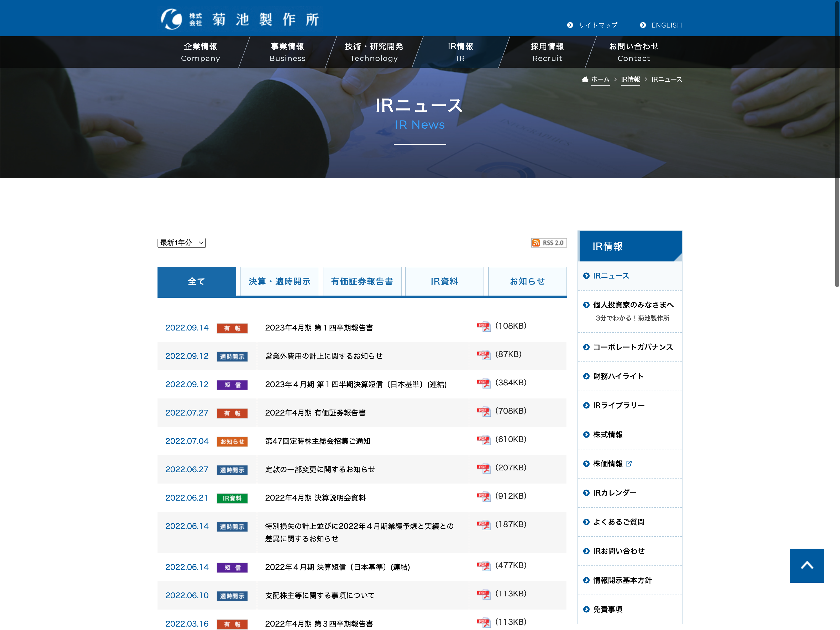The width and height of the screenshot is (840, 630).
Task: Click the external link icon beside 株価情報
Action: 628,463
